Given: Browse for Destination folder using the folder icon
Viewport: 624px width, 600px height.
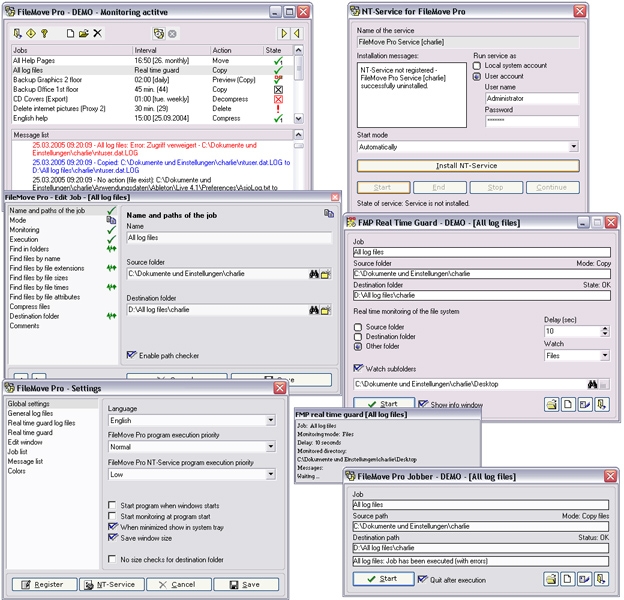Looking at the screenshot, I should (x=326, y=310).
